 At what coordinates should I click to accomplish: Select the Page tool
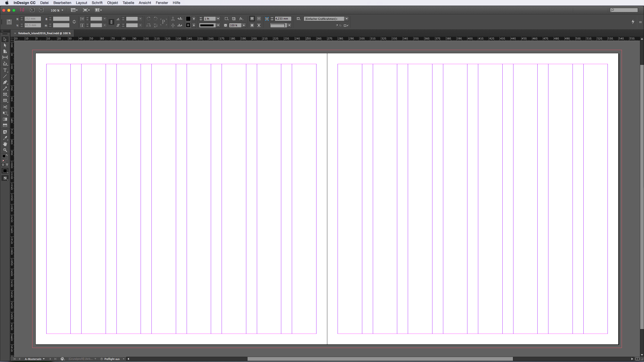pos(5,51)
